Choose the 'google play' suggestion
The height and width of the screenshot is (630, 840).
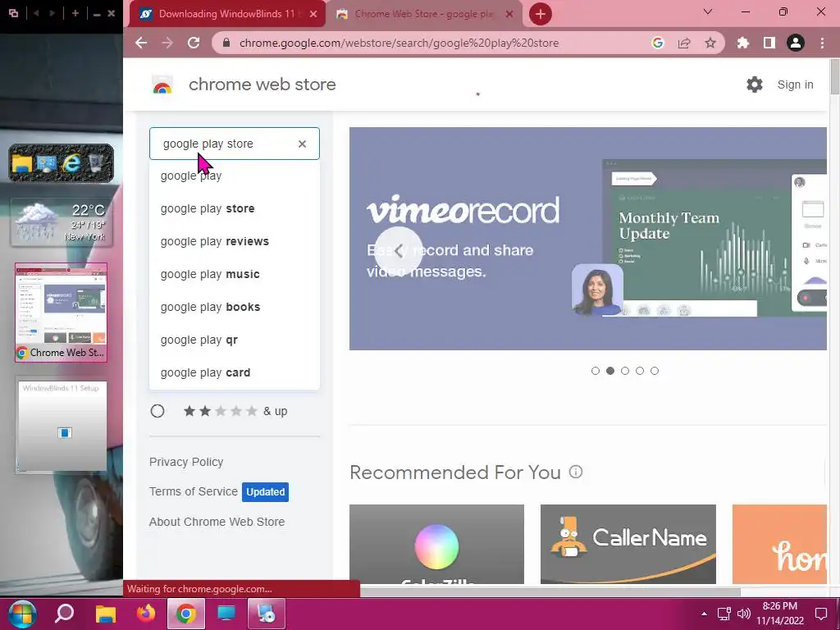point(235,176)
